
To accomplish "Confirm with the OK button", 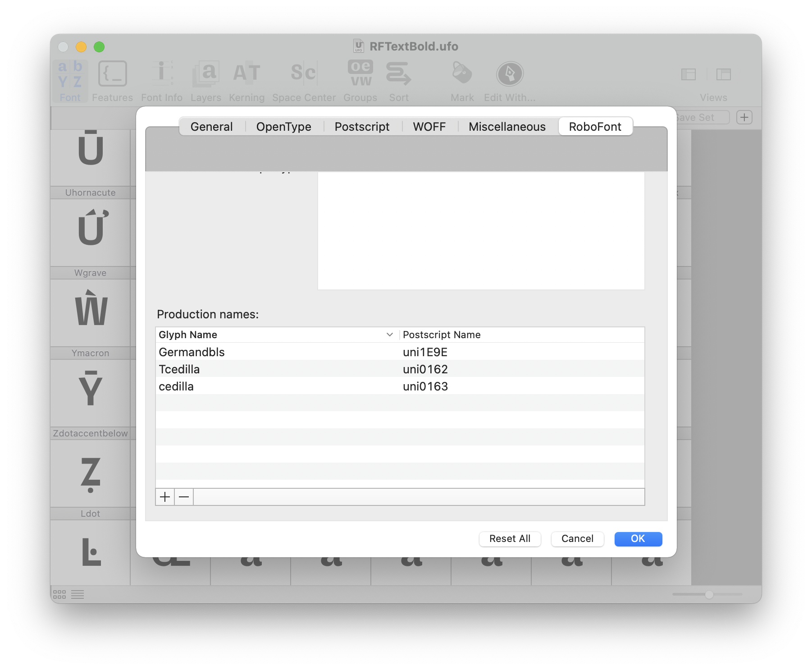I will [638, 539].
